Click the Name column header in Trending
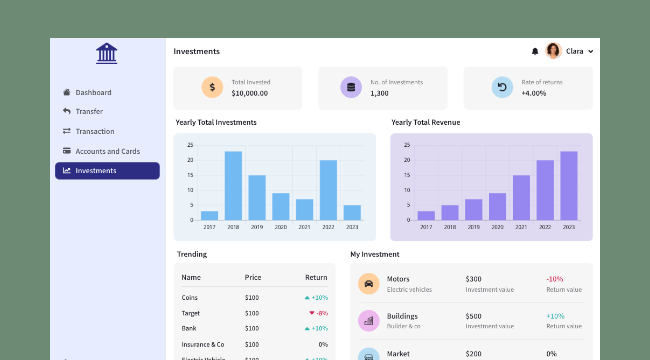Screen dimensions: 650x360 coord(191,277)
